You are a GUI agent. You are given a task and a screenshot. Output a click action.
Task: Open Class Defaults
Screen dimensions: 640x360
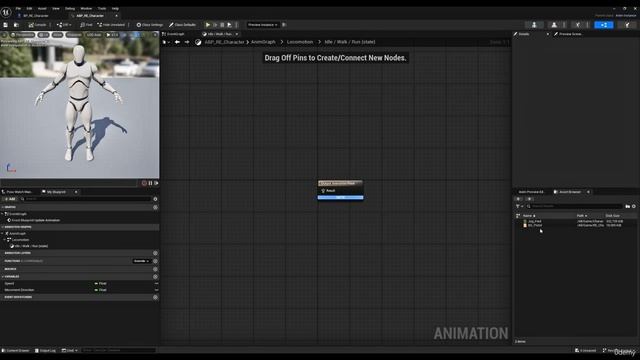click(x=182, y=25)
